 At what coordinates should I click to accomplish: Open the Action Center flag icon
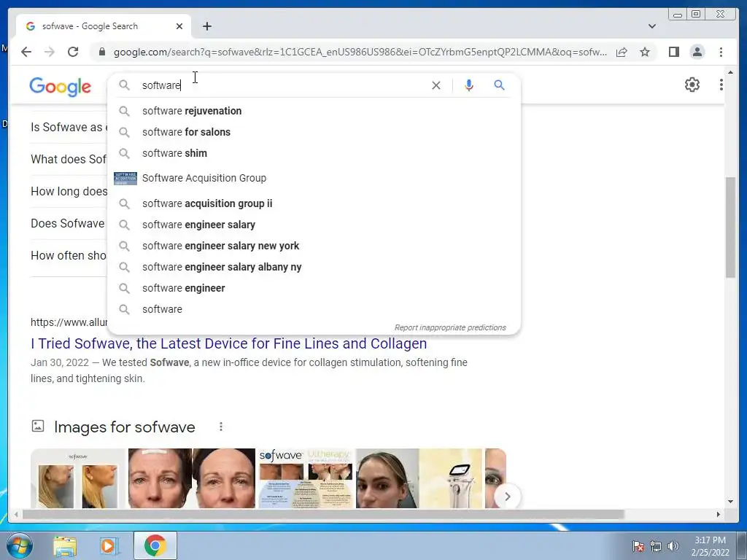tap(638, 546)
